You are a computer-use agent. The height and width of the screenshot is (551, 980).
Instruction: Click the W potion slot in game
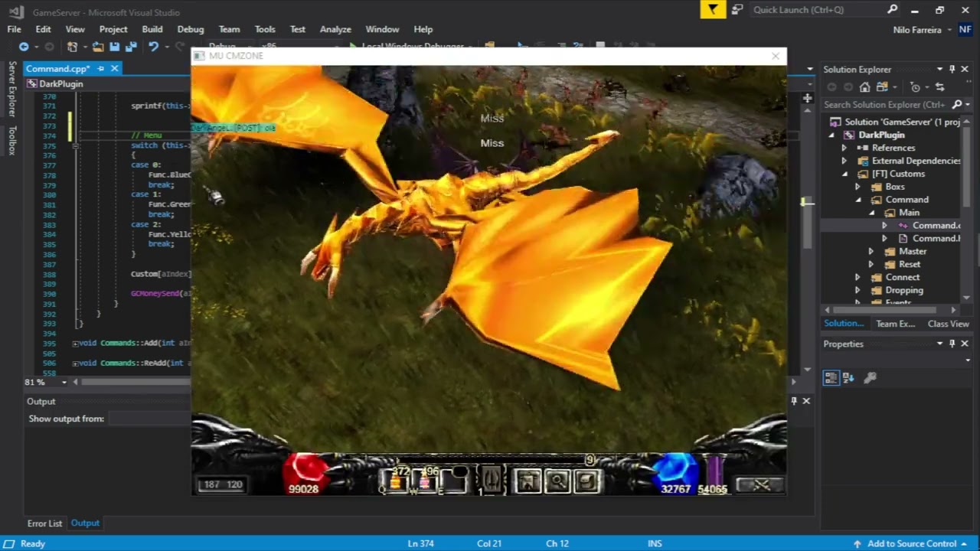pos(424,480)
